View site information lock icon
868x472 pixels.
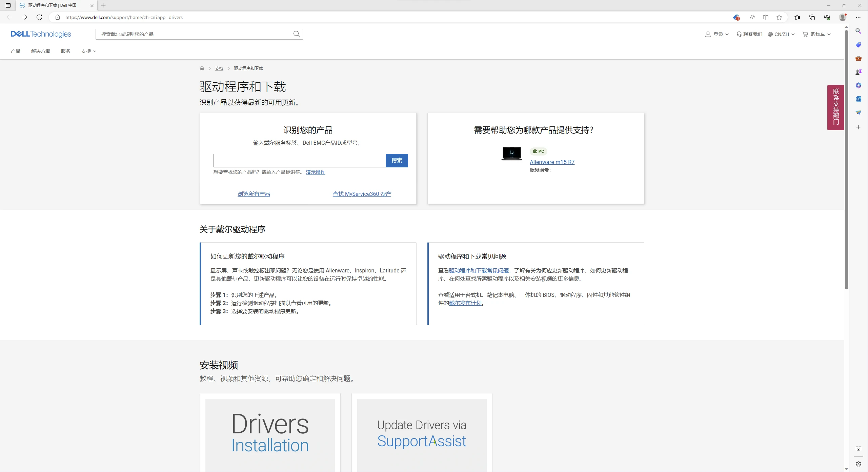58,17
